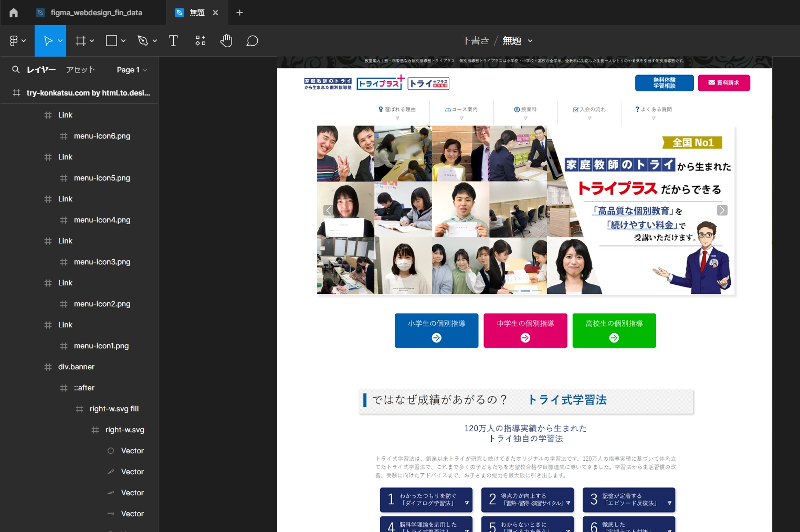Click 授業料 nav item in canvas
The width and height of the screenshot is (800, 532).
(x=525, y=110)
